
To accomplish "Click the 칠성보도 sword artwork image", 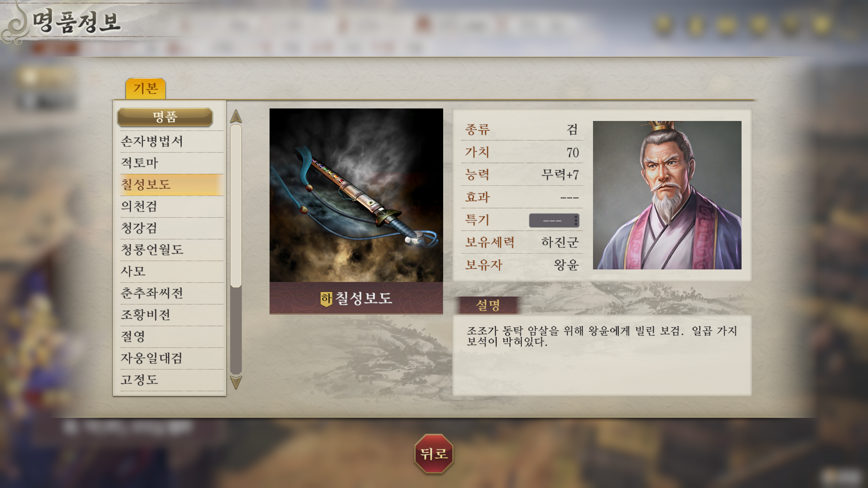I will click(x=356, y=195).
